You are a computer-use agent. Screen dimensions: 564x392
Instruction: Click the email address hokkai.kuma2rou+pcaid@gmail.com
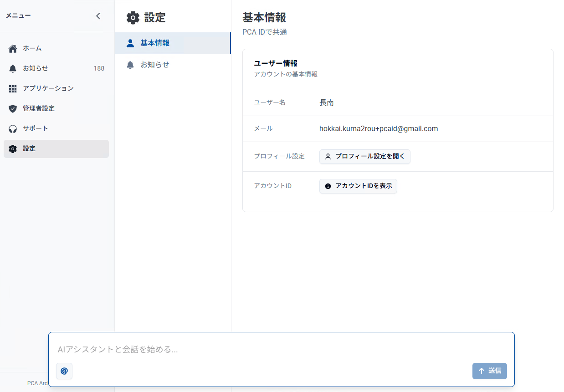pos(379,129)
